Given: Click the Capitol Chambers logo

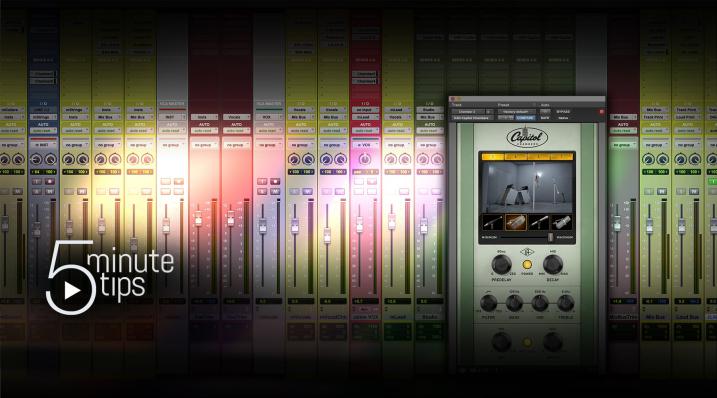Looking at the screenshot, I should [527, 137].
